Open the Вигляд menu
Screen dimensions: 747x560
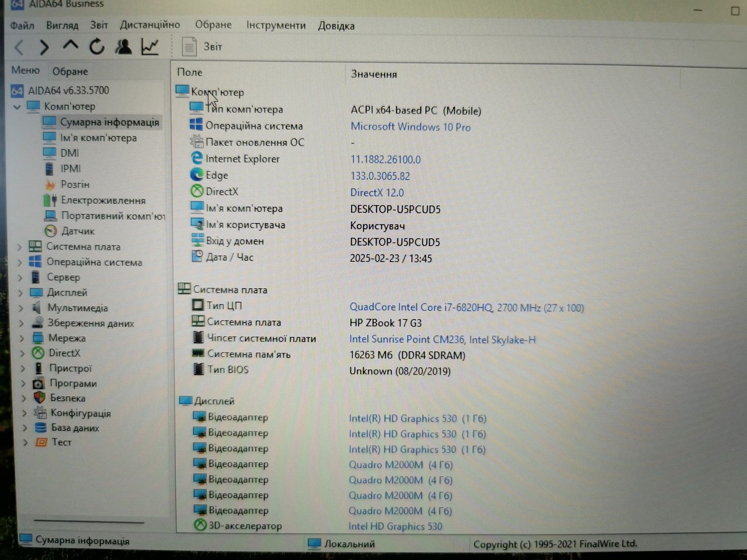point(62,25)
